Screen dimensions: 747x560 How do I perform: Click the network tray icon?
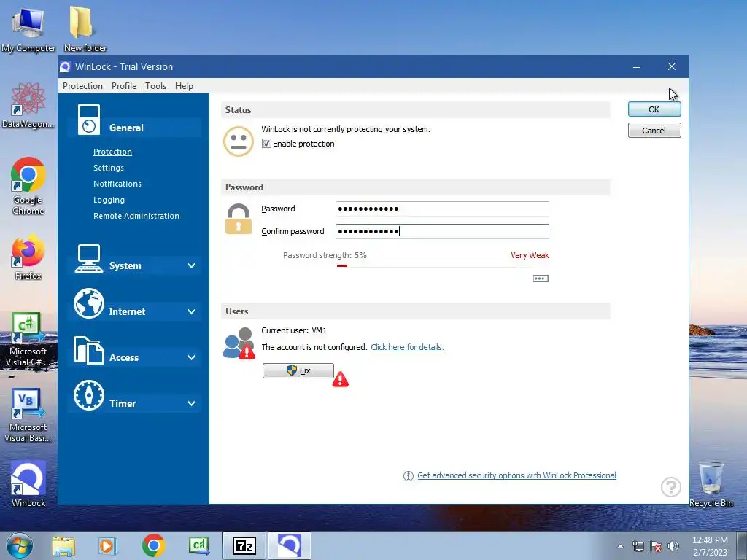[638, 546]
